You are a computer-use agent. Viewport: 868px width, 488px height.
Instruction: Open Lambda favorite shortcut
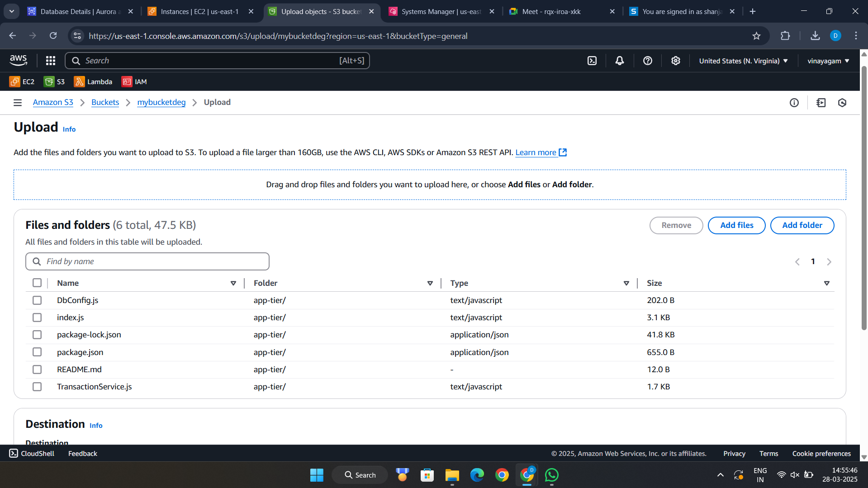coord(93,81)
